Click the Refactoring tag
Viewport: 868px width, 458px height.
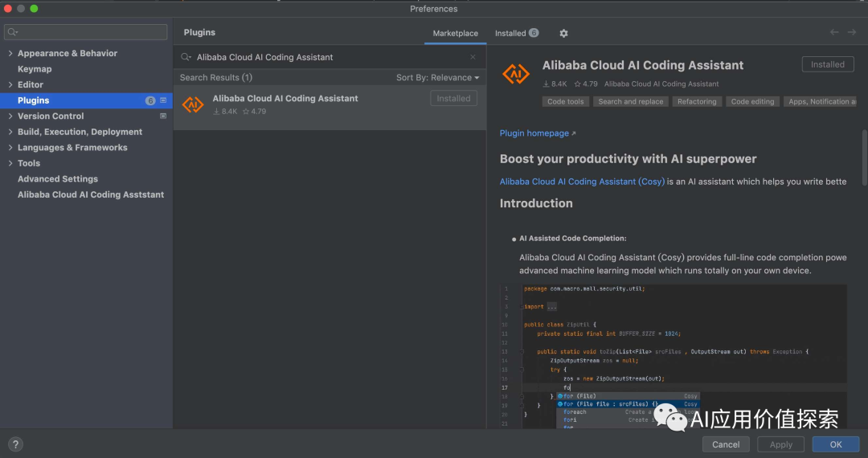(x=696, y=102)
